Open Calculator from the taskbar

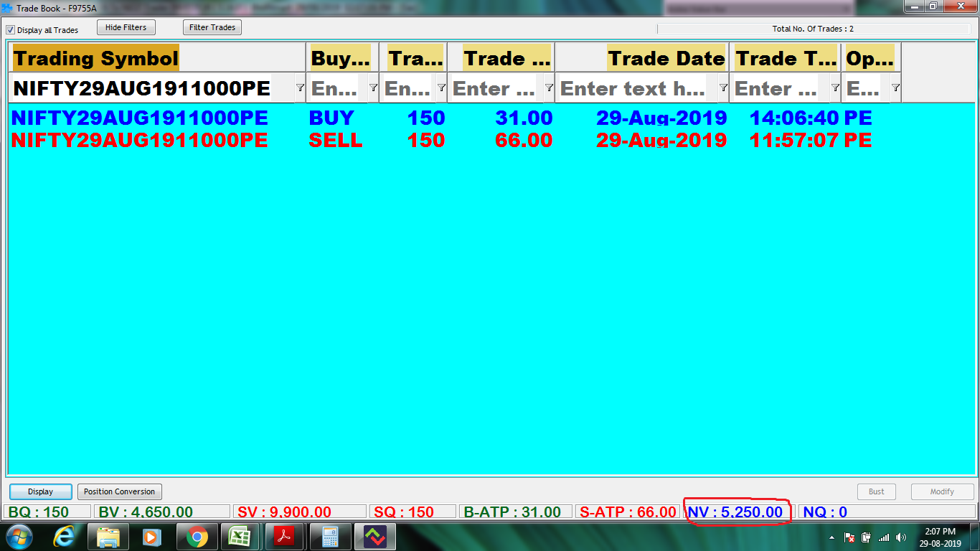330,537
